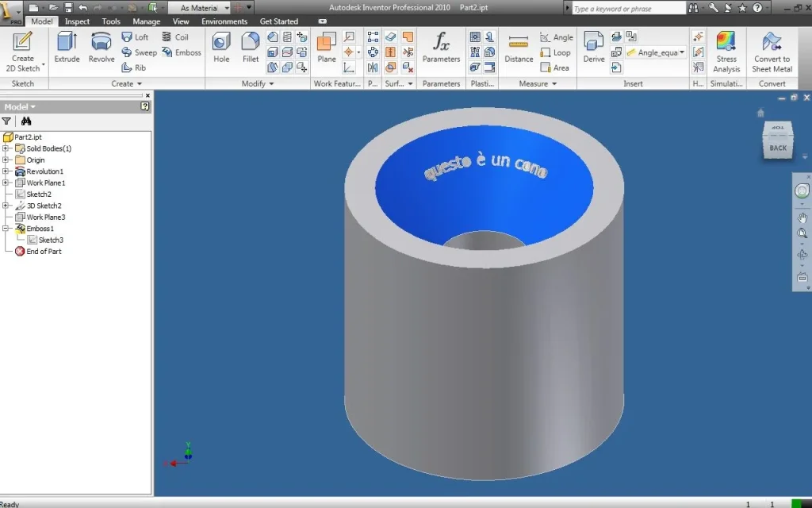The image size is (812, 508).
Task: Click the help question mark icon in title bar
Action: point(757,8)
